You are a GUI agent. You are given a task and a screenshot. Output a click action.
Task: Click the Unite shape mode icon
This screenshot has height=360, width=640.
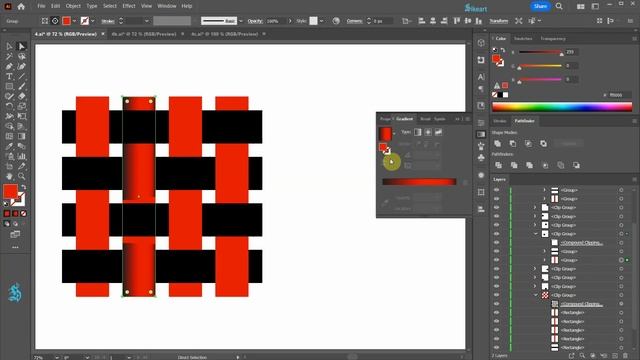pyautogui.click(x=498, y=144)
